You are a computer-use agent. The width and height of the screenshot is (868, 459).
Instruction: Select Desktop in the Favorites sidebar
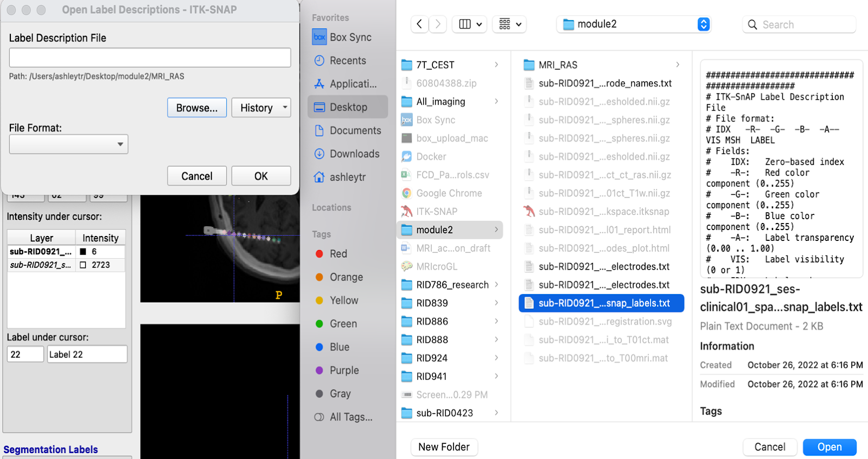click(x=348, y=107)
